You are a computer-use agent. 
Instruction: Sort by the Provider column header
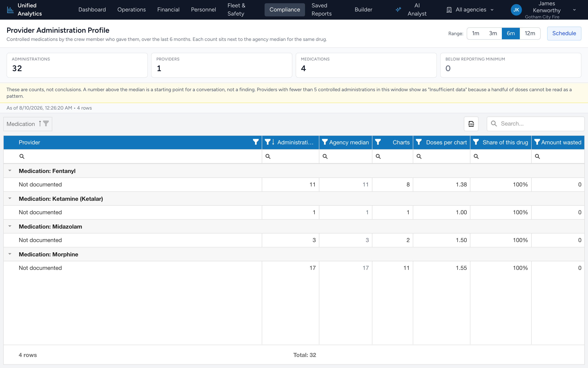click(x=29, y=142)
